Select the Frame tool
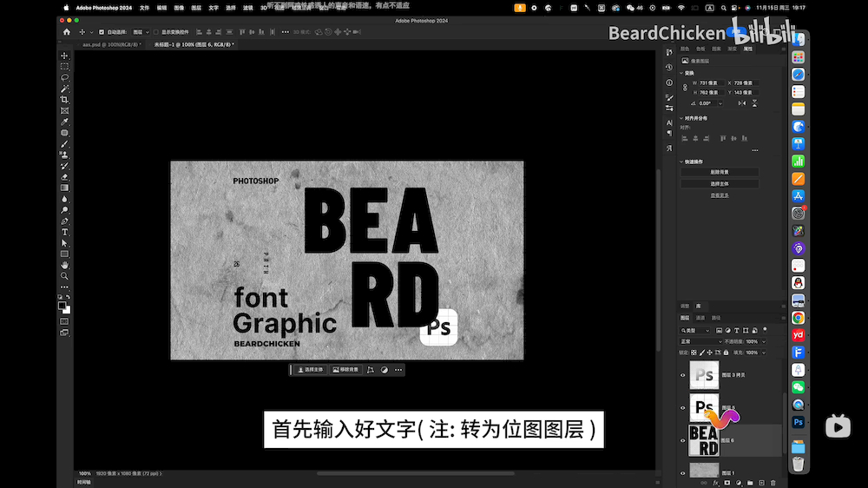Screen dimensions: 868x488 [65, 111]
